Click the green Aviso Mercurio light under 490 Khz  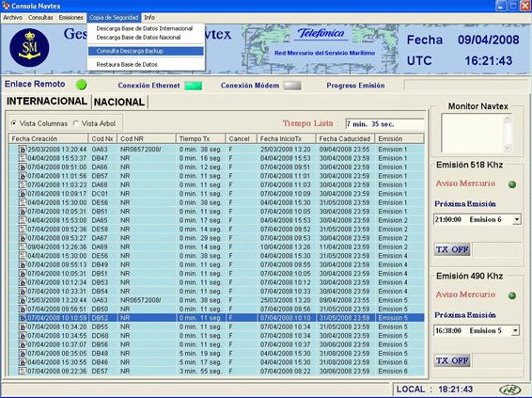[512, 295]
